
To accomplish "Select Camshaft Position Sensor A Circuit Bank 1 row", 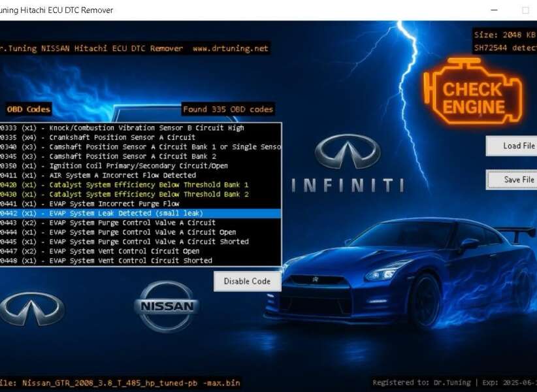I will (x=140, y=147).
